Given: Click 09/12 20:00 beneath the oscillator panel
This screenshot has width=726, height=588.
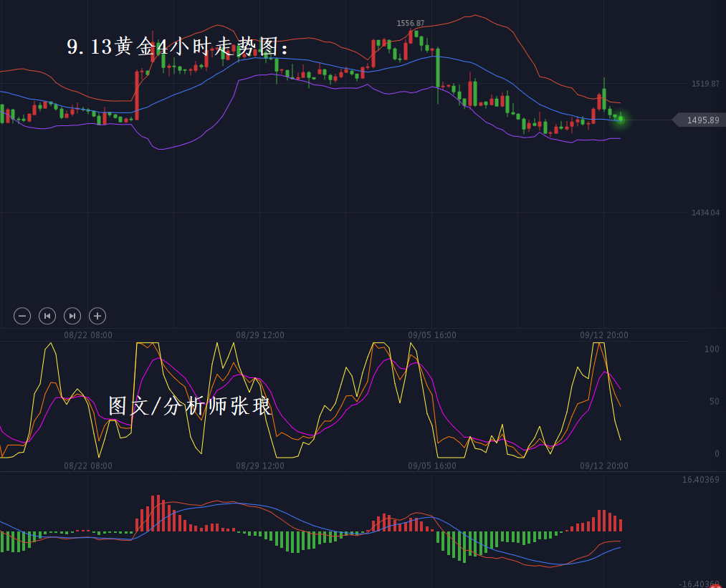Looking at the screenshot, I should click(x=603, y=466).
